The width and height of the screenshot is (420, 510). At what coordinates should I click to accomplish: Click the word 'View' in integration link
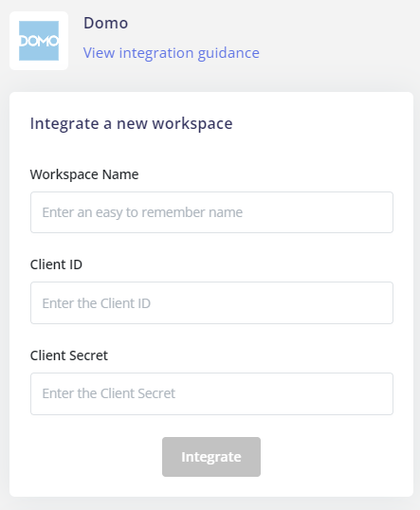(x=99, y=53)
